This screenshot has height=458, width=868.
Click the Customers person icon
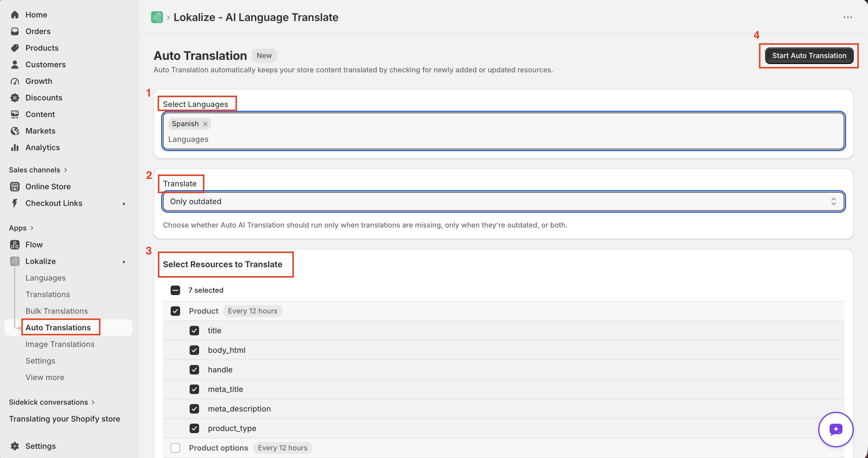[15, 64]
